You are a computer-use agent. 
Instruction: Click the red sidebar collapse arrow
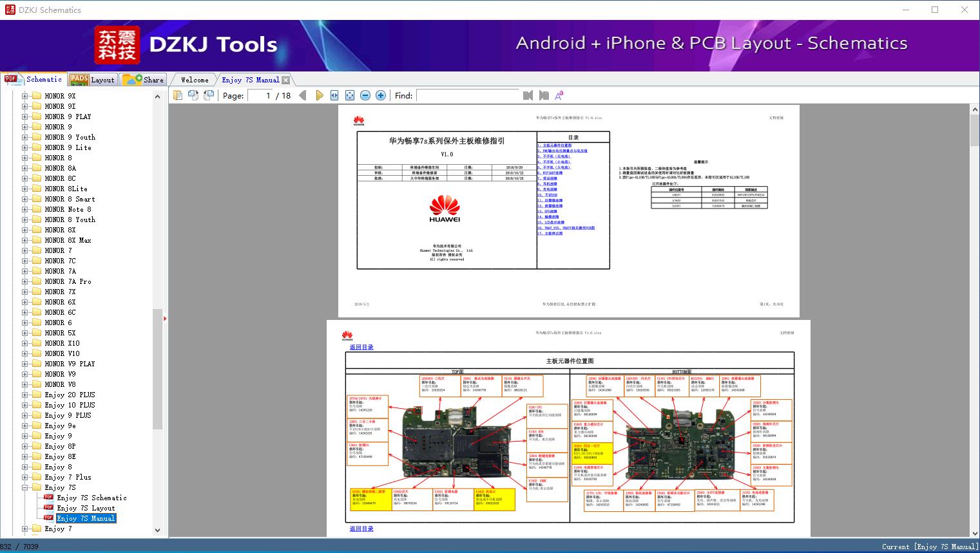click(x=165, y=318)
